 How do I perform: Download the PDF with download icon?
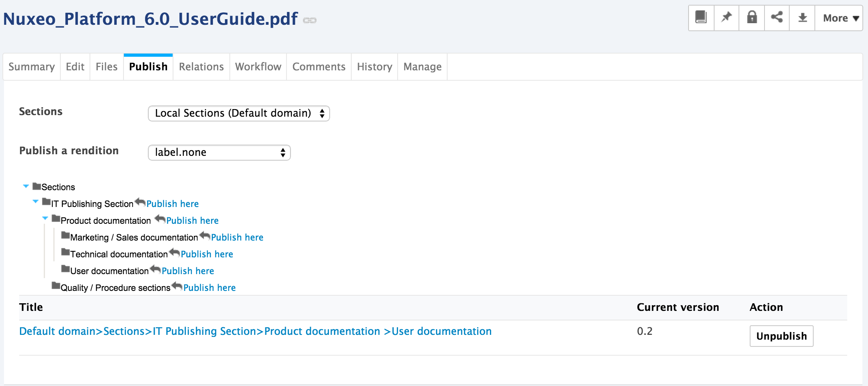[802, 18]
